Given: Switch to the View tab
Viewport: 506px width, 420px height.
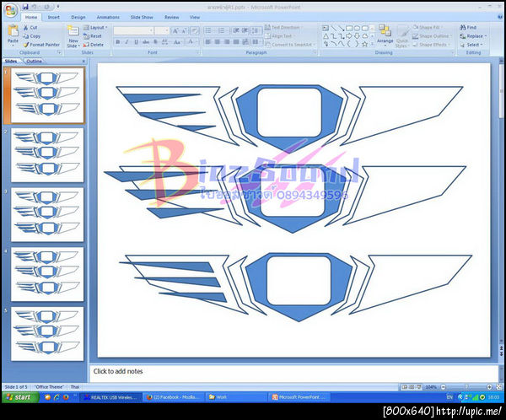Looking at the screenshot, I should point(195,18).
